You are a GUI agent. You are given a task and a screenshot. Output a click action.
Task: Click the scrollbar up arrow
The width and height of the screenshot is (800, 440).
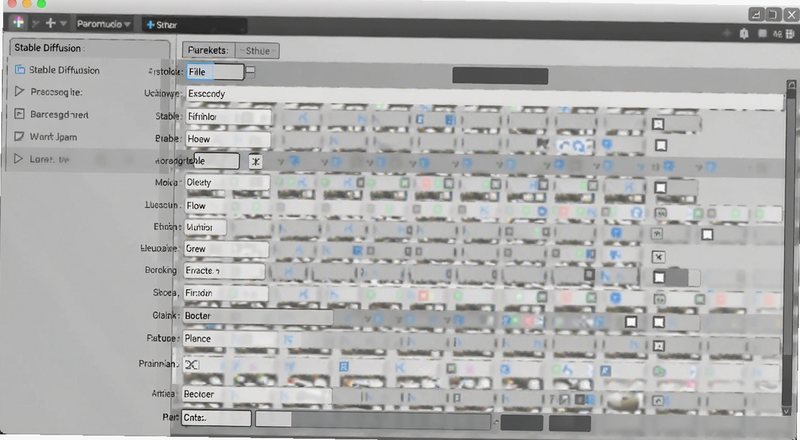pos(791,85)
